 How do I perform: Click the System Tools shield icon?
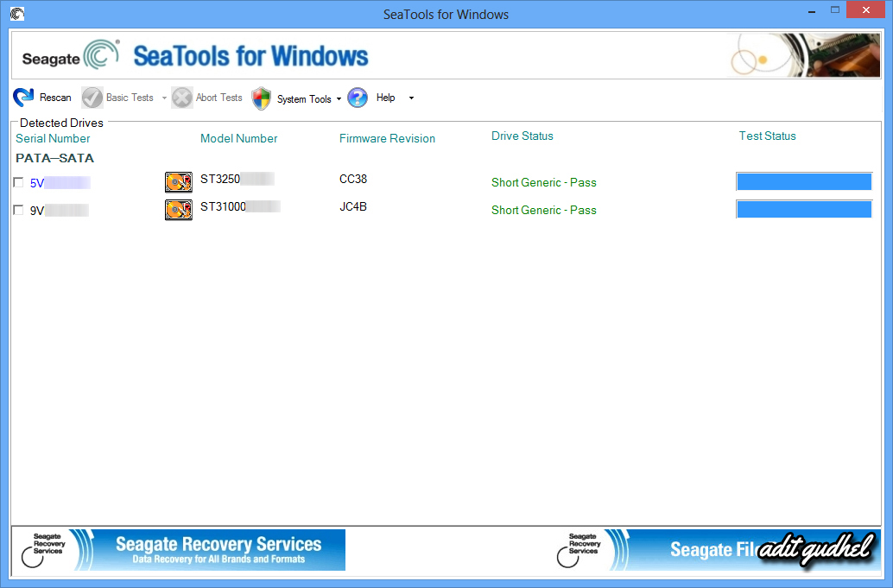[262, 98]
